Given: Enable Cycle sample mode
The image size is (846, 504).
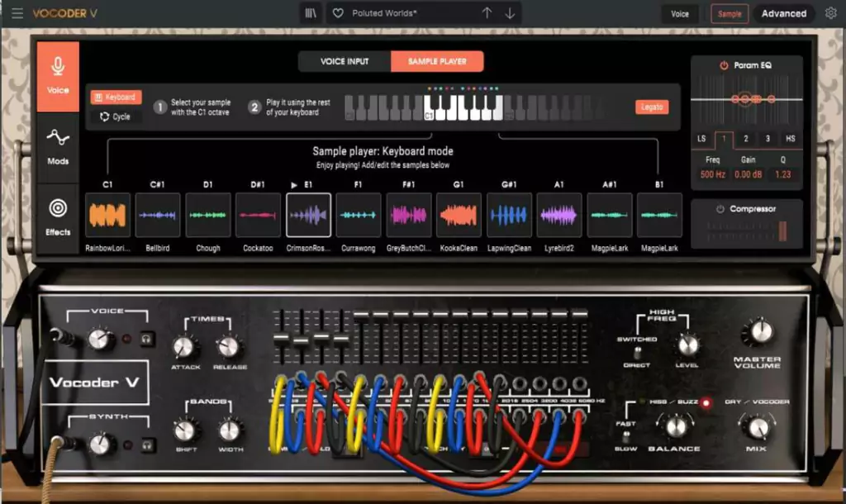Looking at the screenshot, I should point(116,116).
